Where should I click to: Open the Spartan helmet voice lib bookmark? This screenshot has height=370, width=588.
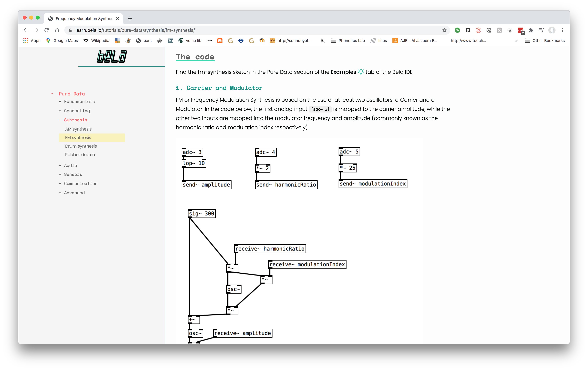(x=190, y=41)
